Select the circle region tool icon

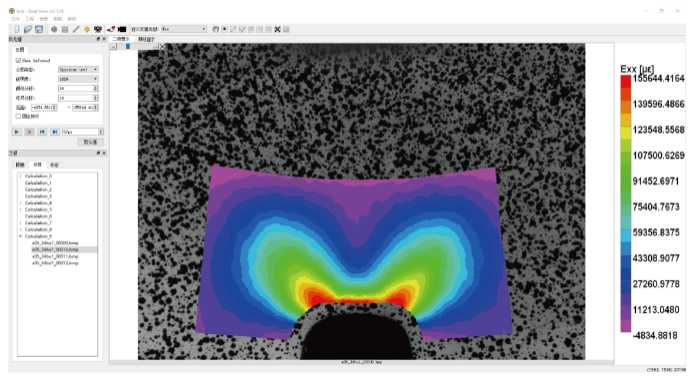54,29
